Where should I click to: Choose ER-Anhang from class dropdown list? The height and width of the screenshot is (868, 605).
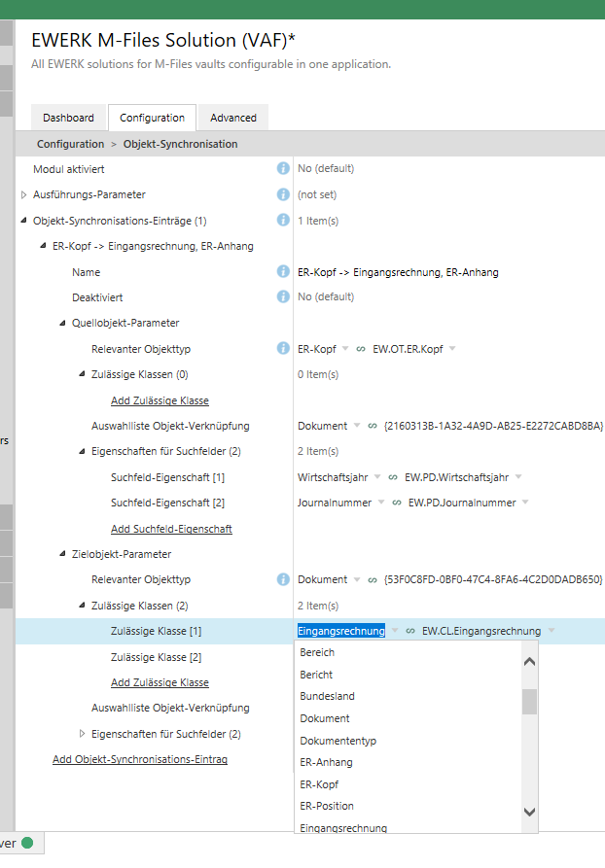coord(408,762)
